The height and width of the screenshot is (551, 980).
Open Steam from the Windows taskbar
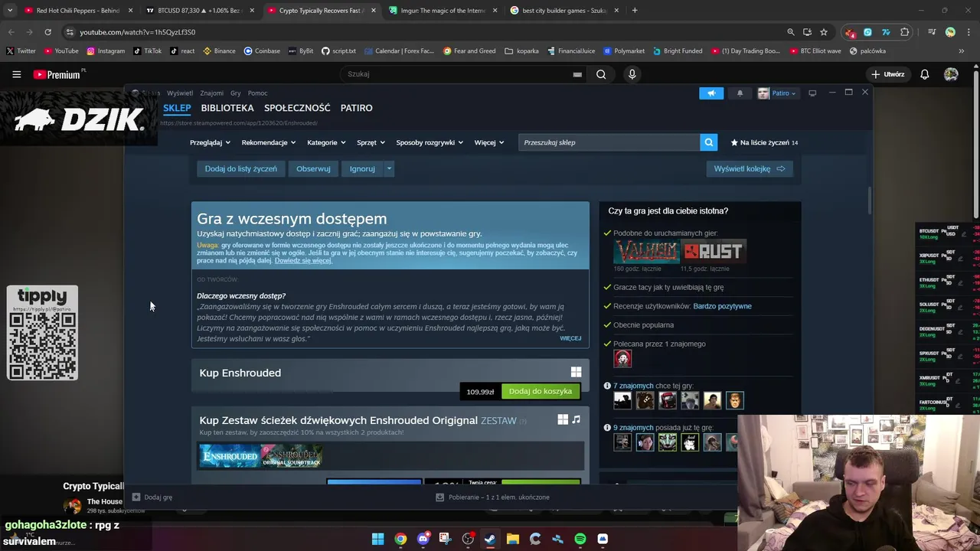490,539
